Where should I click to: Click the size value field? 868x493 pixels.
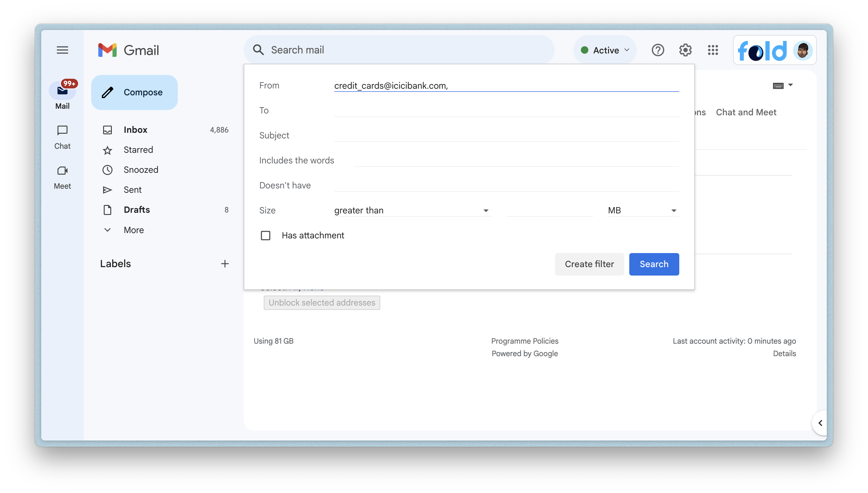pos(550,210)
